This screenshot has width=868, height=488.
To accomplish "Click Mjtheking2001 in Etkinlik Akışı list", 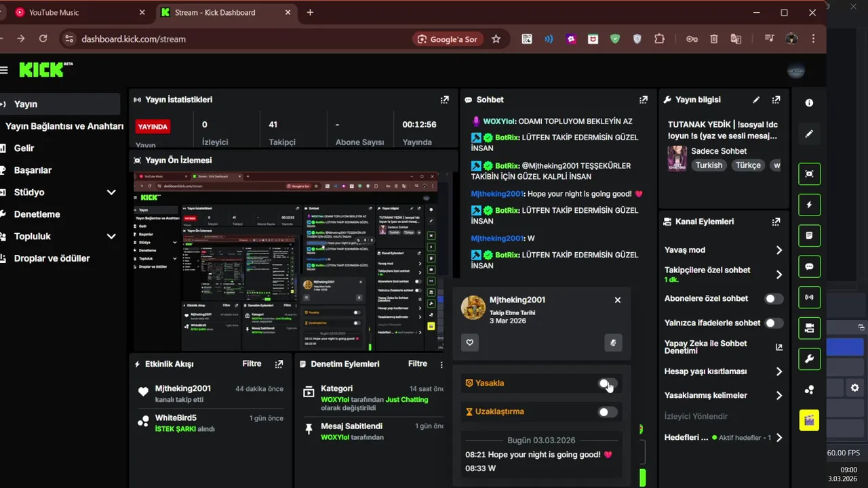I will pos(182,389).
